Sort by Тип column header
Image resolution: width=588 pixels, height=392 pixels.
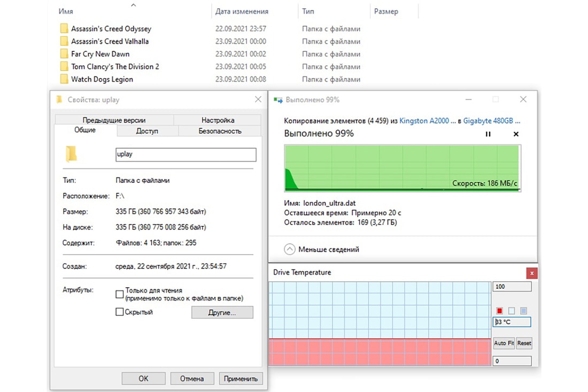coord(308,11)
